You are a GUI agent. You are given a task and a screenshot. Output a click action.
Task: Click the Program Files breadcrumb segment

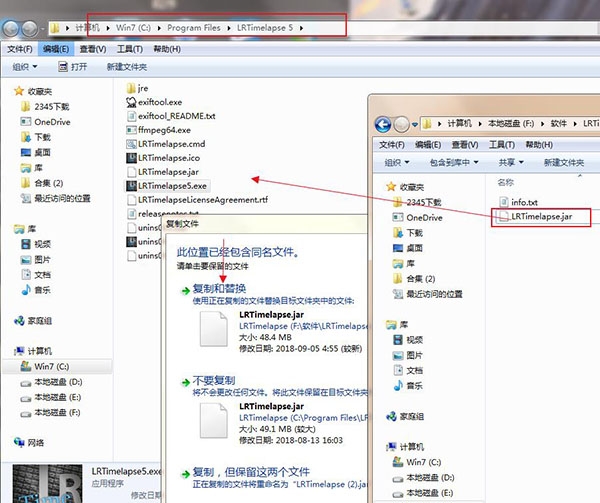(x=194, y=28)
